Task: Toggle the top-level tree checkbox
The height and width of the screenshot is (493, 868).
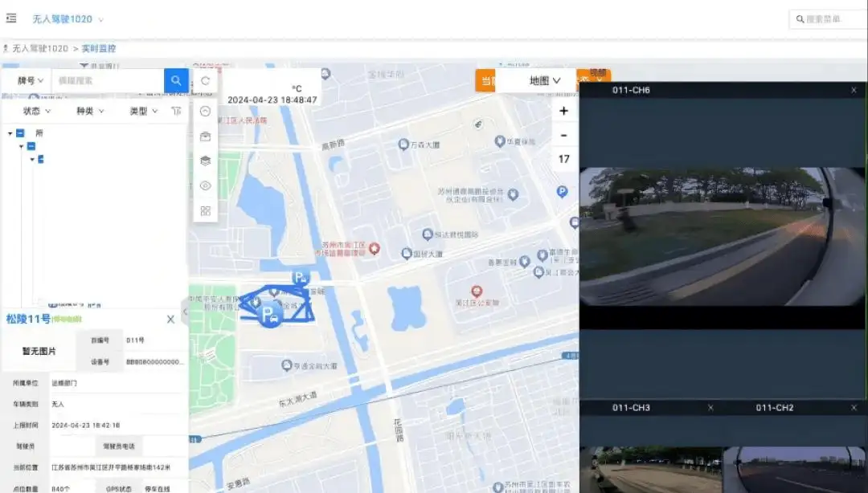Action: 20,133
